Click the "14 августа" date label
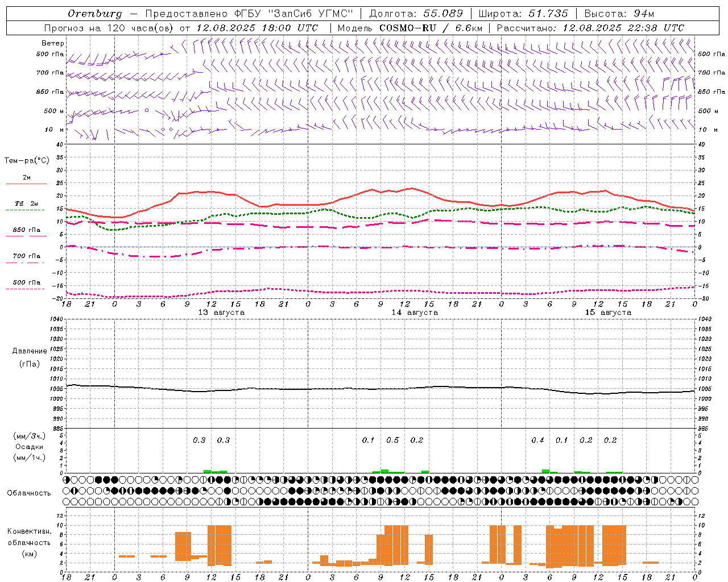 point(415,313)
